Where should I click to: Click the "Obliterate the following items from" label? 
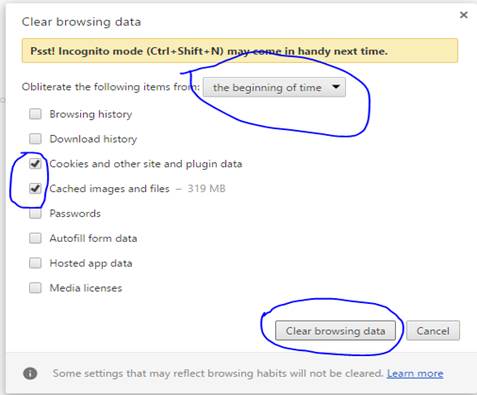click(x=110, y=87)
